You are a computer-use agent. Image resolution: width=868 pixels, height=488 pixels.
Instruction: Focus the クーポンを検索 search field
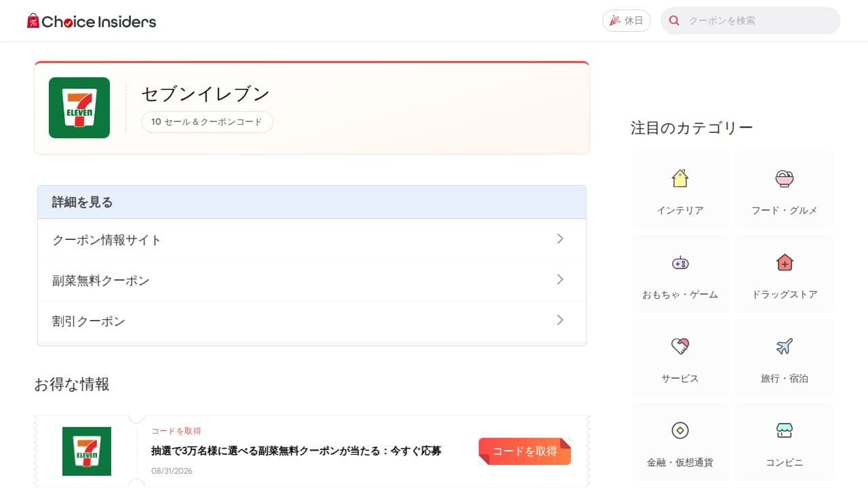click(x=751, y=21)
